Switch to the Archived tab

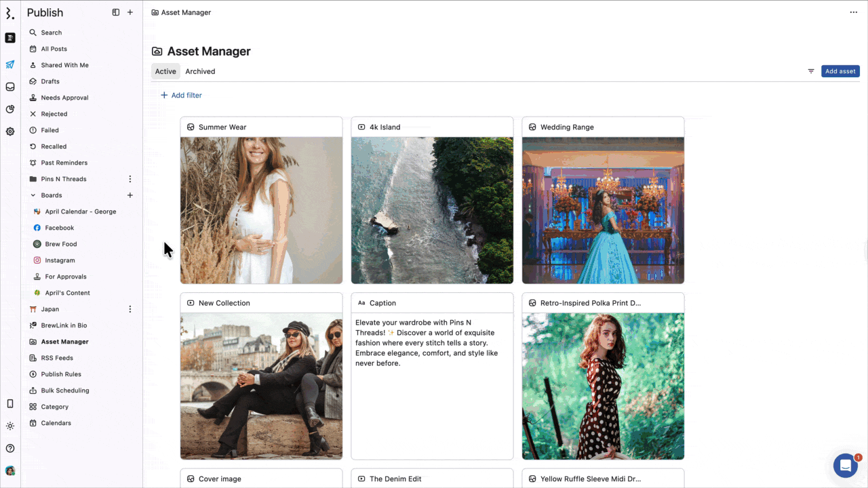click(x=200, y=71)
